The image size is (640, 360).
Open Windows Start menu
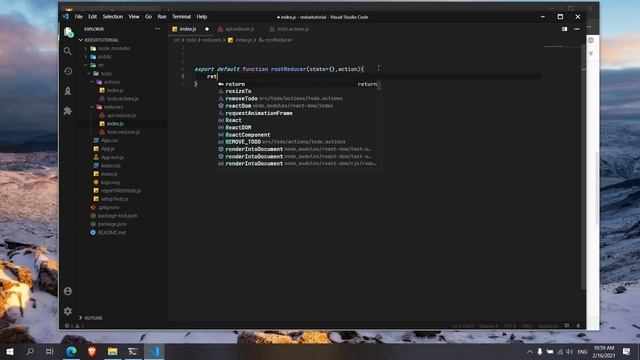pyautogui.click(x=10, y=351)
